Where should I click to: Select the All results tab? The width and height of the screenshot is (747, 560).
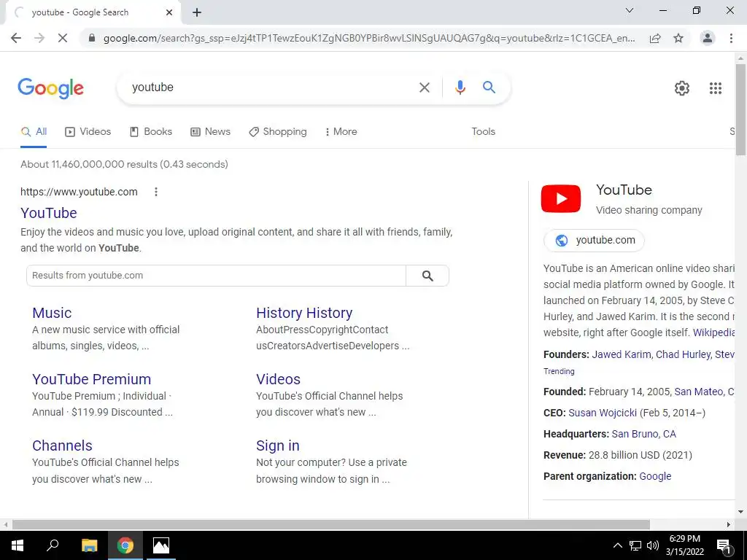(34, 132)
